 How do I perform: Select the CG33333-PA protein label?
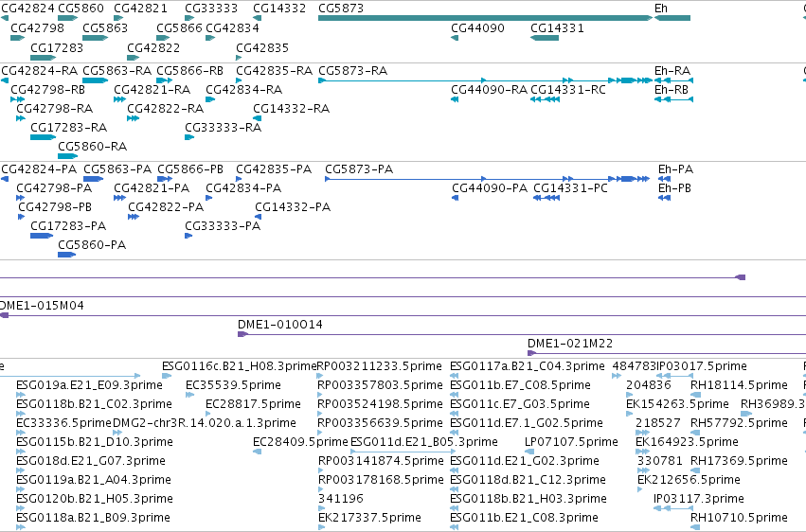(223, 226)
